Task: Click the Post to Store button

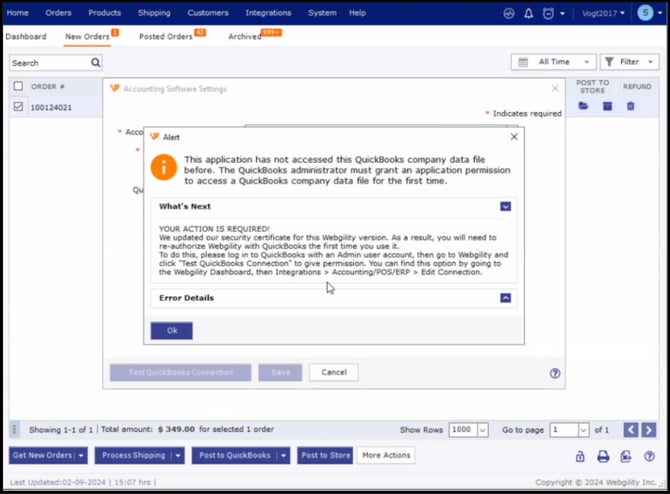Action: tap(326, 455)
